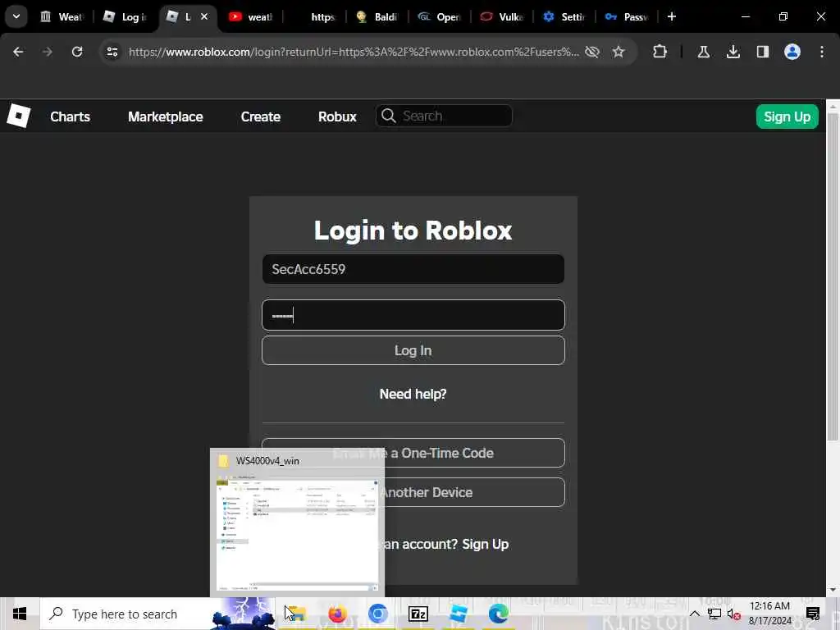Switch to the Settings tab
The image size is (840, 630).
pyautogui.click(x=564, y=17)
